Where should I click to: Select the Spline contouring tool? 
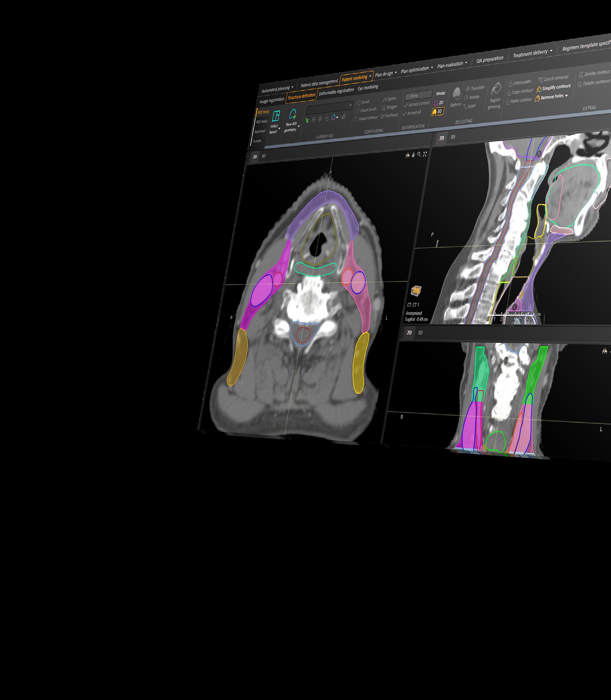(x=390, y=99)
